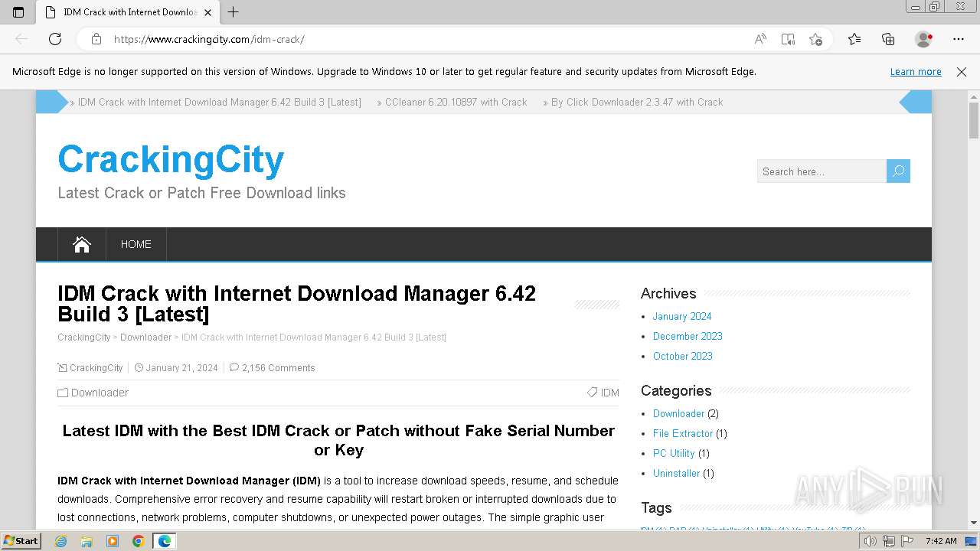This screenshot has width=980, height=551.
Task: Open Edge Settings and more menu
Action: pos(959,39)
